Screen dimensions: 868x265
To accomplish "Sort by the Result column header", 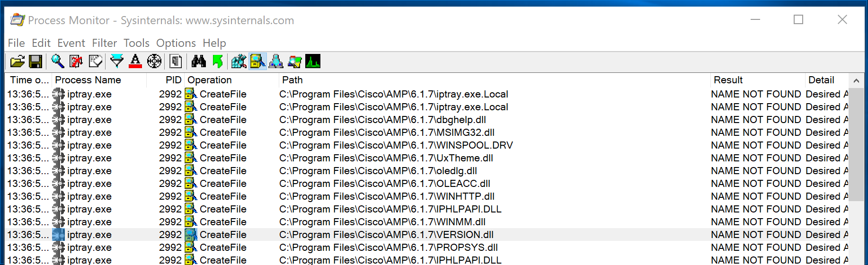I will click(x=758, y=80).
